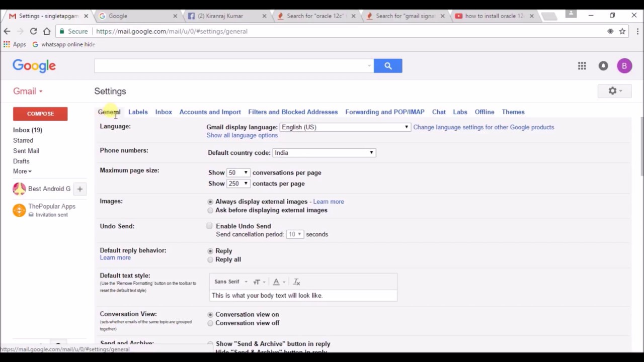Open the Apps shortcut in bookmarks bar
This screenshot has height=362, width=644.
coord(14,44)
